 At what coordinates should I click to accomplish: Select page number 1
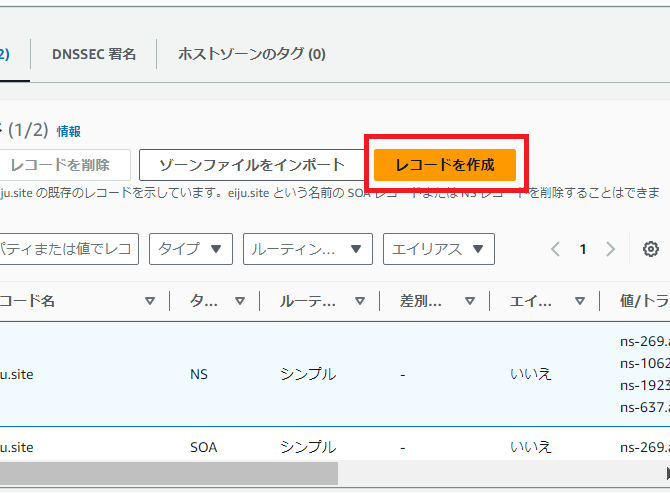pos(583,249)
